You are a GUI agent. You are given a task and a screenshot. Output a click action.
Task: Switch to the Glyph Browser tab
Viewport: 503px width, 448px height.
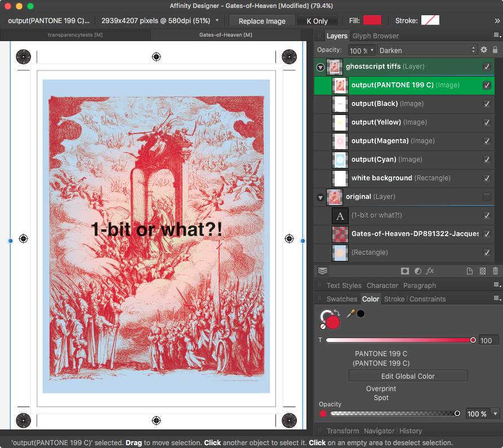[376, 36]
